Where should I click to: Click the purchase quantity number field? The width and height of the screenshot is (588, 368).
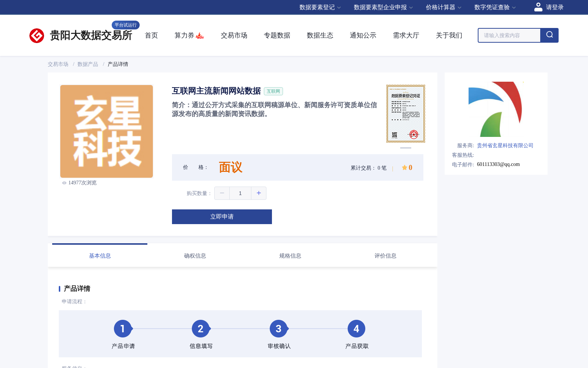point(240,193)
